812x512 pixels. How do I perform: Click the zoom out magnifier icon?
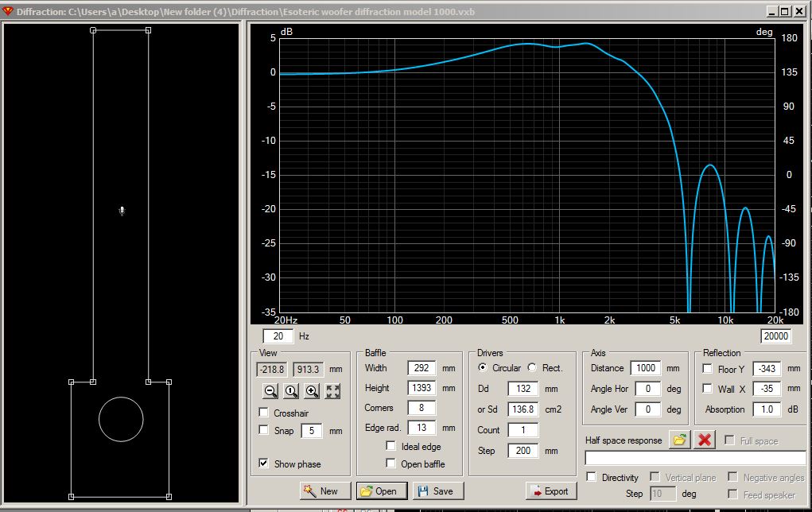tap(270, 391)
